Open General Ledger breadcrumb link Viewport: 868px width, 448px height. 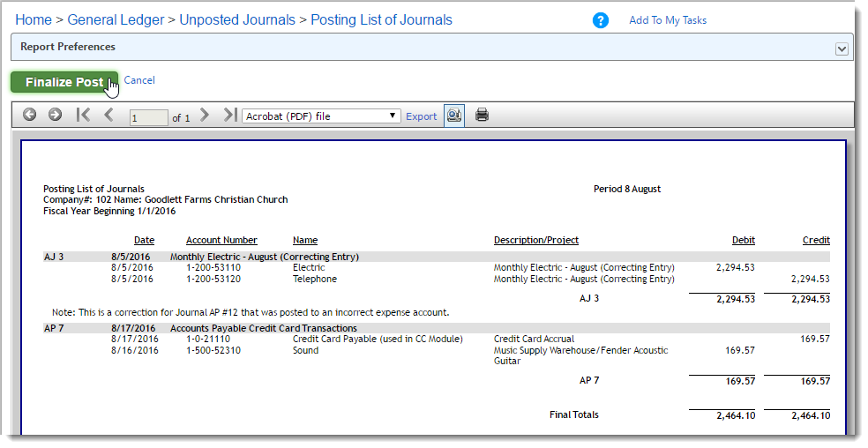pos(116,20)
